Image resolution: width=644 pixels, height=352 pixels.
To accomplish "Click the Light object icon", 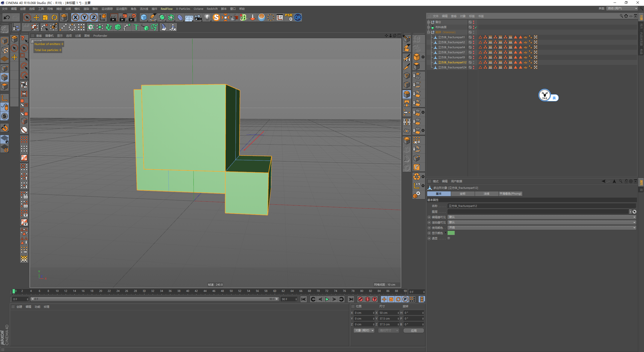I will [207, 17].
